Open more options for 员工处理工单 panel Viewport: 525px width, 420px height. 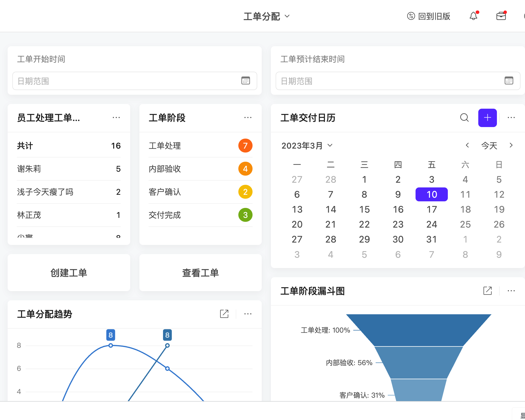117,118
